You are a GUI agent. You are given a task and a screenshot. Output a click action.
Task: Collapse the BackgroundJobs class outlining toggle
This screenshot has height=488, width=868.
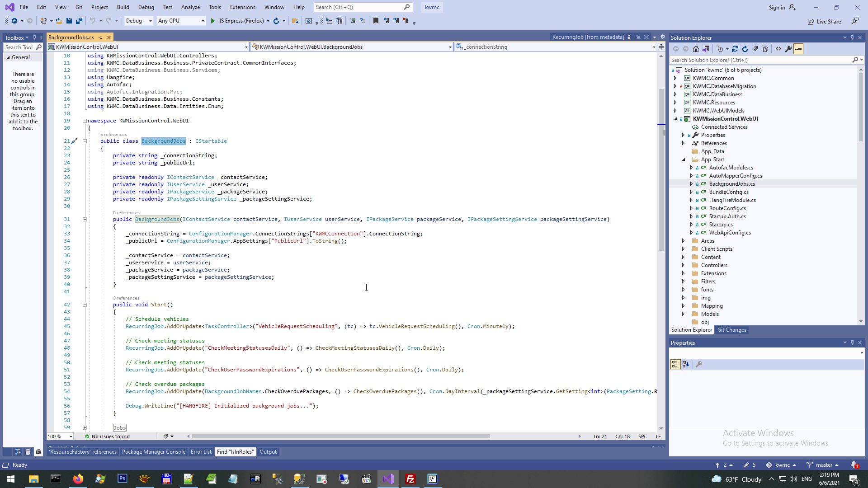tap(85, 141)
